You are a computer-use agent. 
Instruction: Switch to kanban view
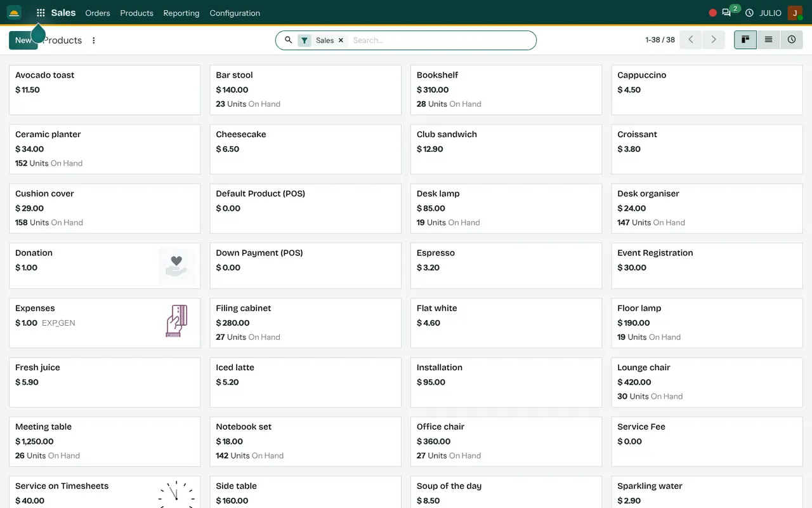[745, 40]
